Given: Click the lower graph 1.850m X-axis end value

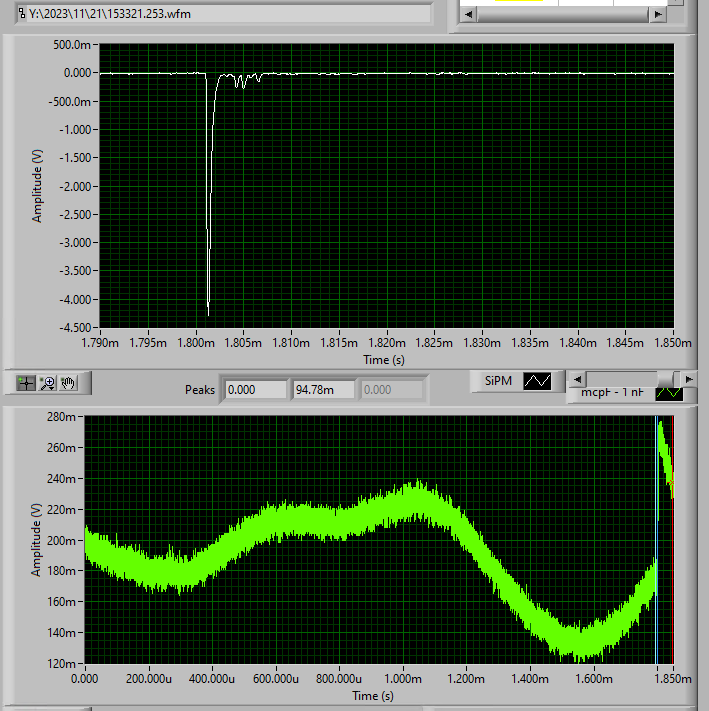Looking at the screenshot, I should pyautogui.click(x=673, y=679).
